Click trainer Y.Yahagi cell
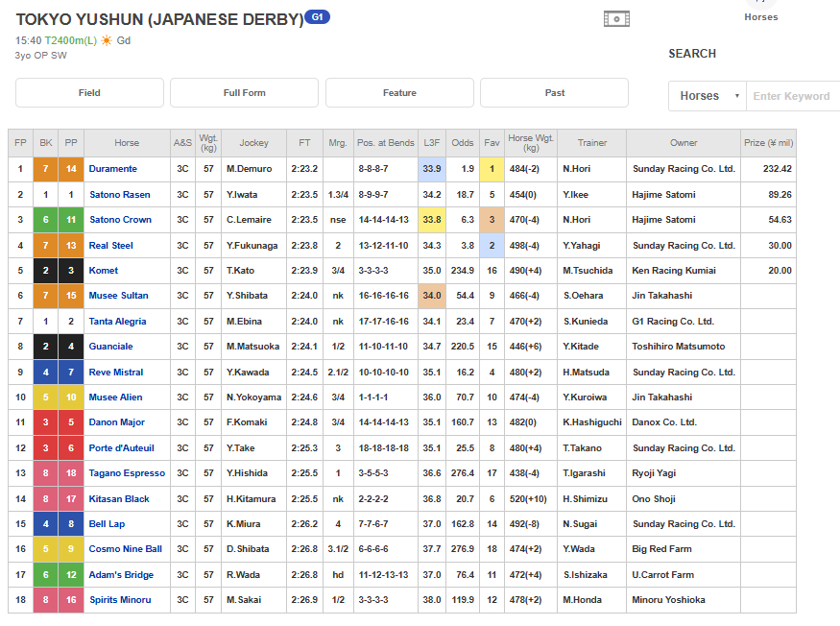The height and width of the screenshot is (626, 840). click(x=592, y=246)
